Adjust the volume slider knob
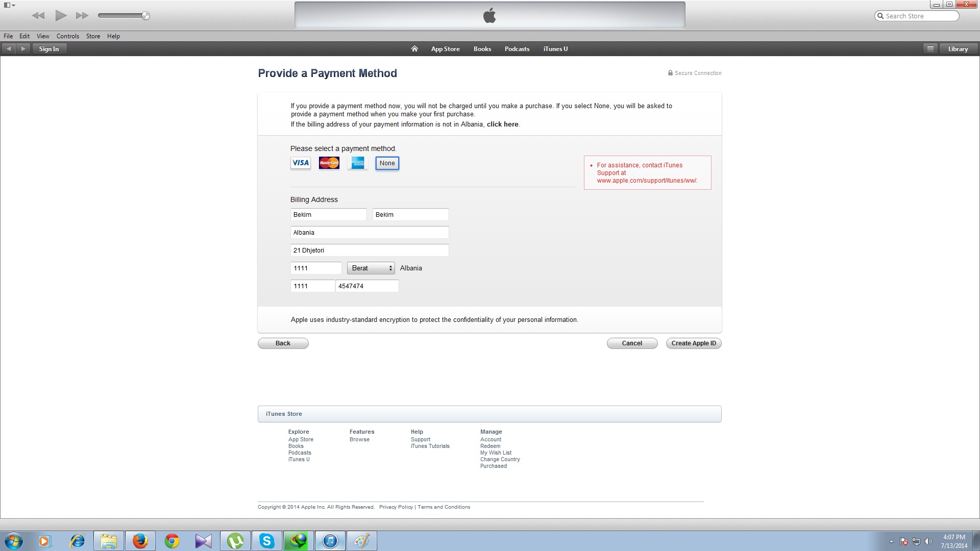The width and height of the screenshot is (980, 551). (x=146, y=16)
